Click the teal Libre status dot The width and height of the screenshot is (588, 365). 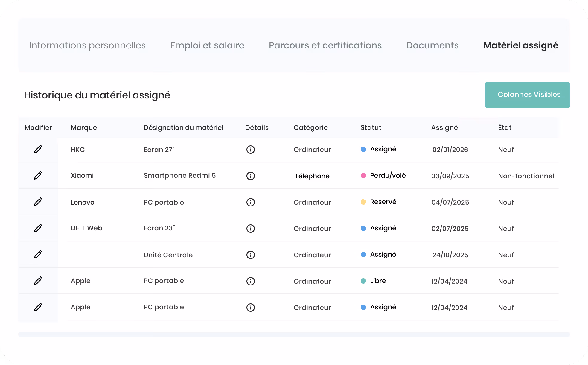[363, 281]
